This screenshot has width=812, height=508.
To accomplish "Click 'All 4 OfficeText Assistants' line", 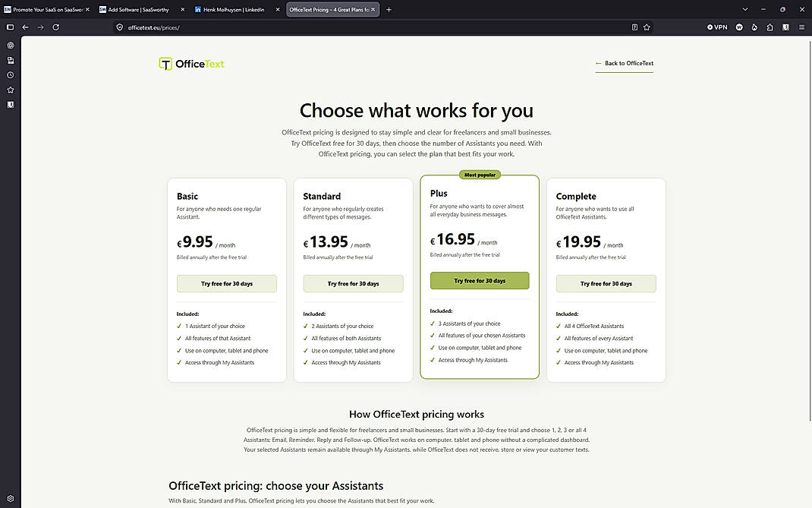I will 594,326.
